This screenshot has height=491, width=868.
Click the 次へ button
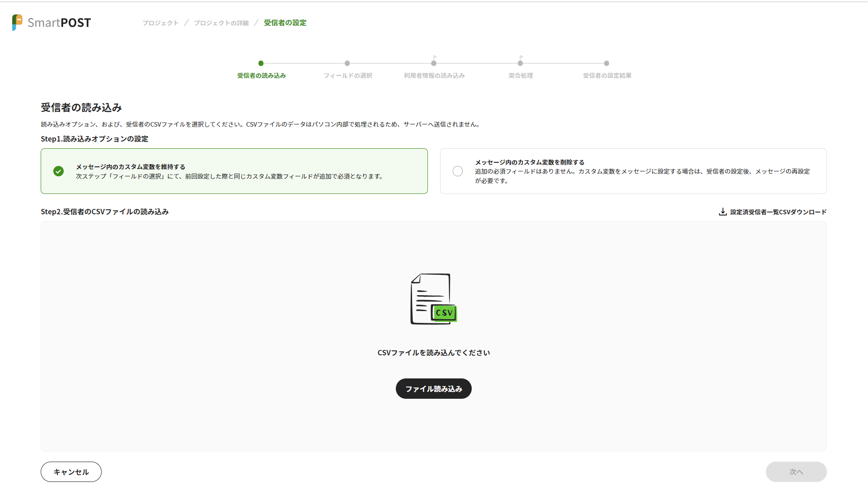pos(796,472)
